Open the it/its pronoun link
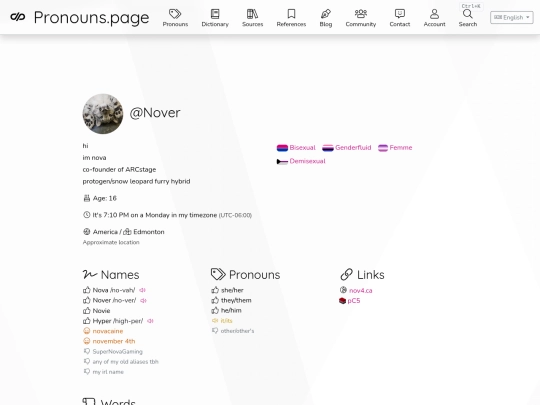 [x=226, y=321]
